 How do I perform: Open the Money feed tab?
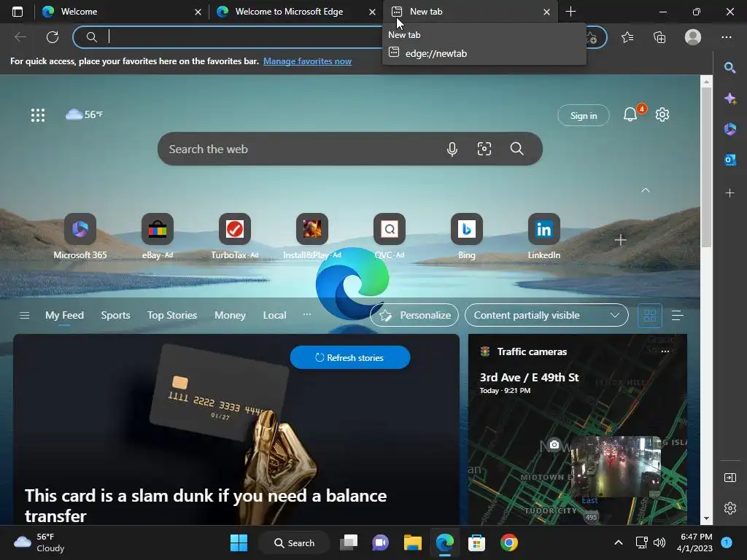click(x=230, y=315)
